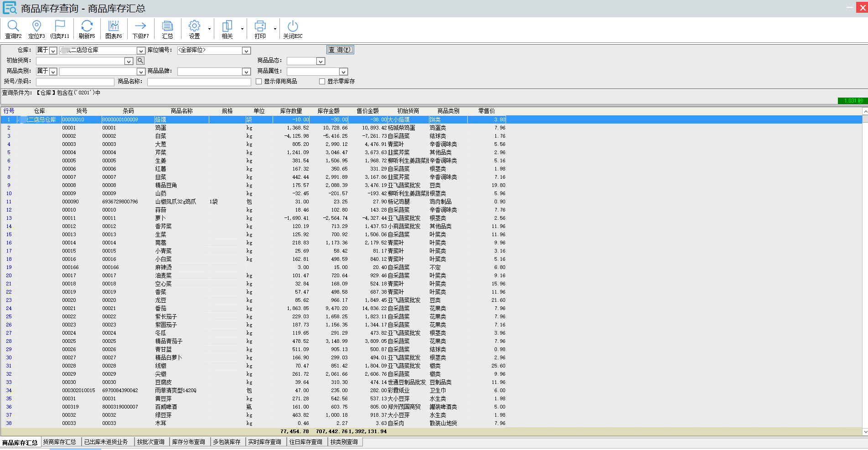
Task: Expand the 库位编号 dropdown
Action: tap(246, 51)
